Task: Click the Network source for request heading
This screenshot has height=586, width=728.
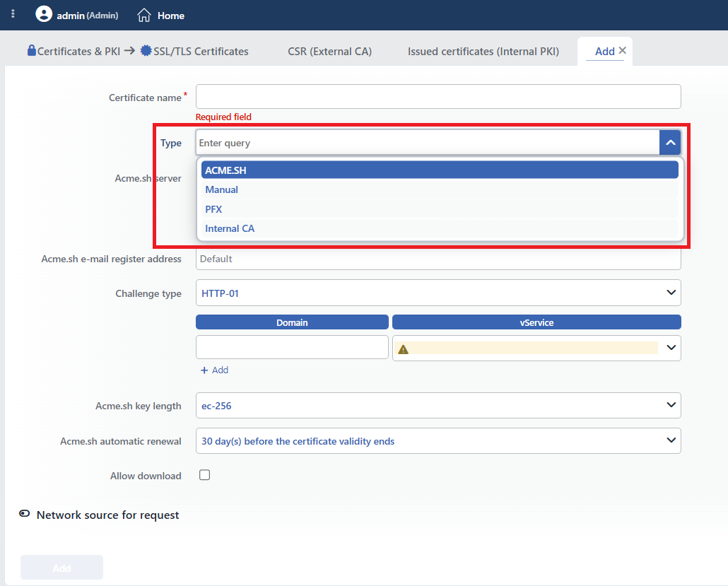Action: pos(107,515)
